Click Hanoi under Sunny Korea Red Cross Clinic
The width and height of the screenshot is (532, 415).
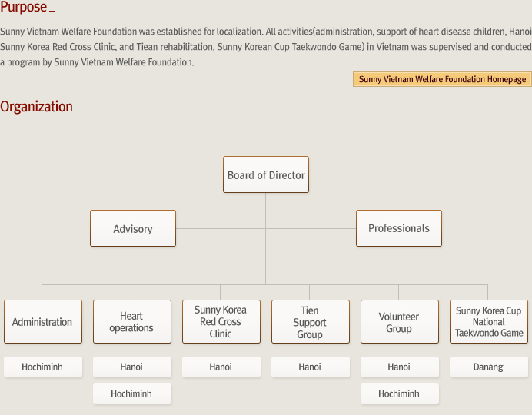click(x=221, y=367)
